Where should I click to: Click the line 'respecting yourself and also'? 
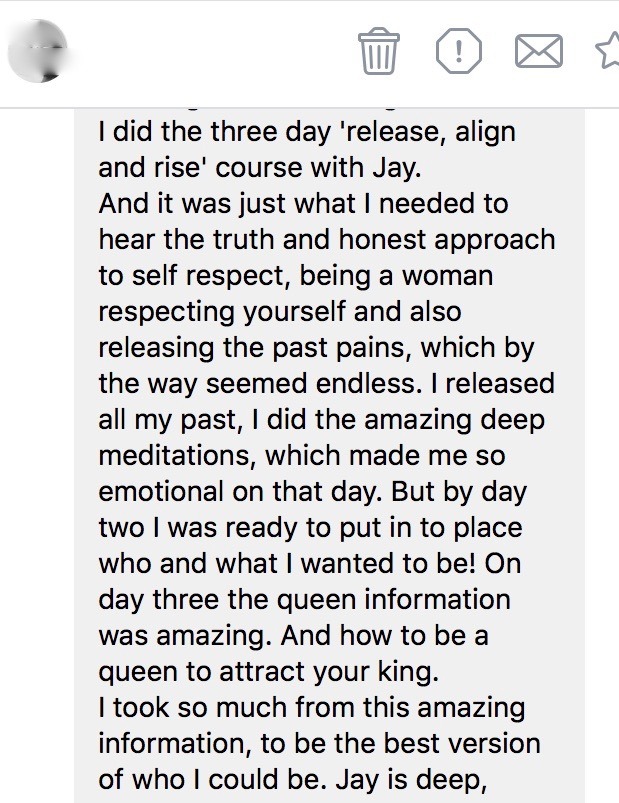pos(279,311)
